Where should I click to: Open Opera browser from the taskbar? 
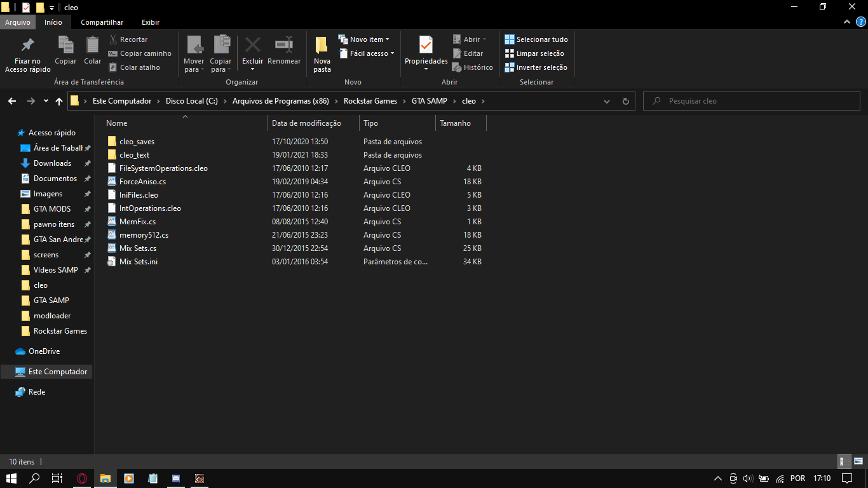[82, 478]
